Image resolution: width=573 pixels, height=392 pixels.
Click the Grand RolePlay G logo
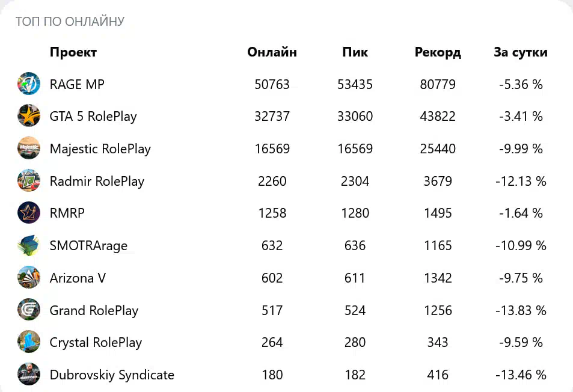tap(29, 310)
